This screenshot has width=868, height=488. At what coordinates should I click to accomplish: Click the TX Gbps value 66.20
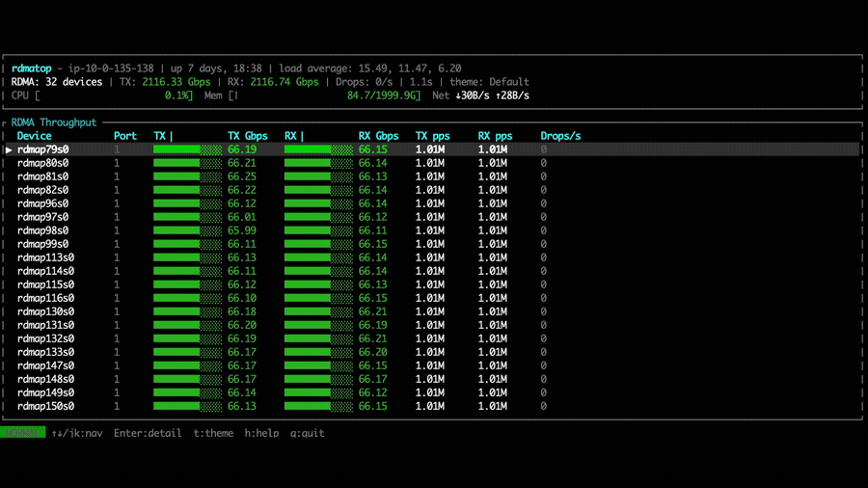pos(242,325)
